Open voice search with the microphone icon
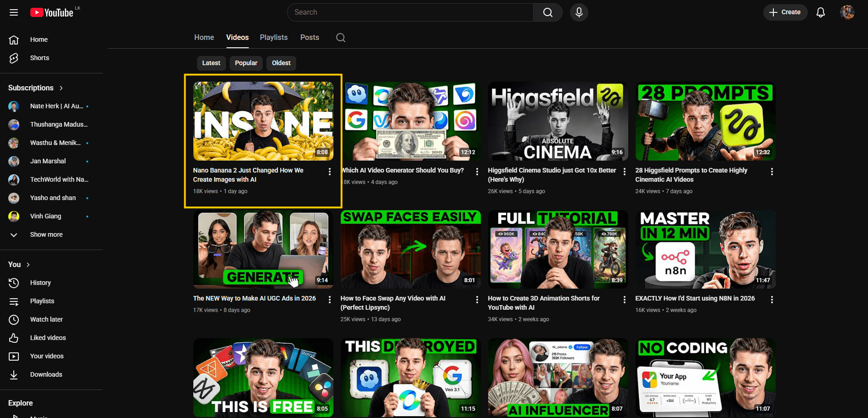Image resolution: width=868 pixels, height=418 pixels. click(579, 12)
